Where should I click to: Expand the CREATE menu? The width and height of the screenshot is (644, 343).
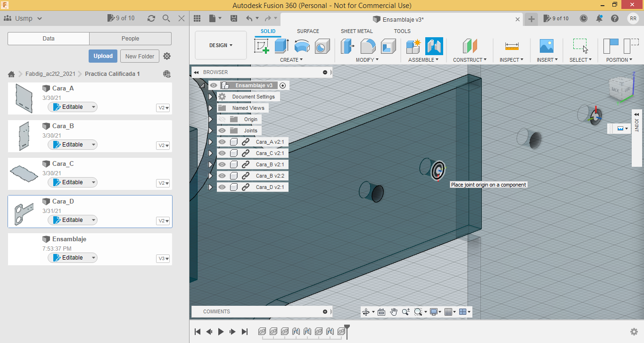291,60
